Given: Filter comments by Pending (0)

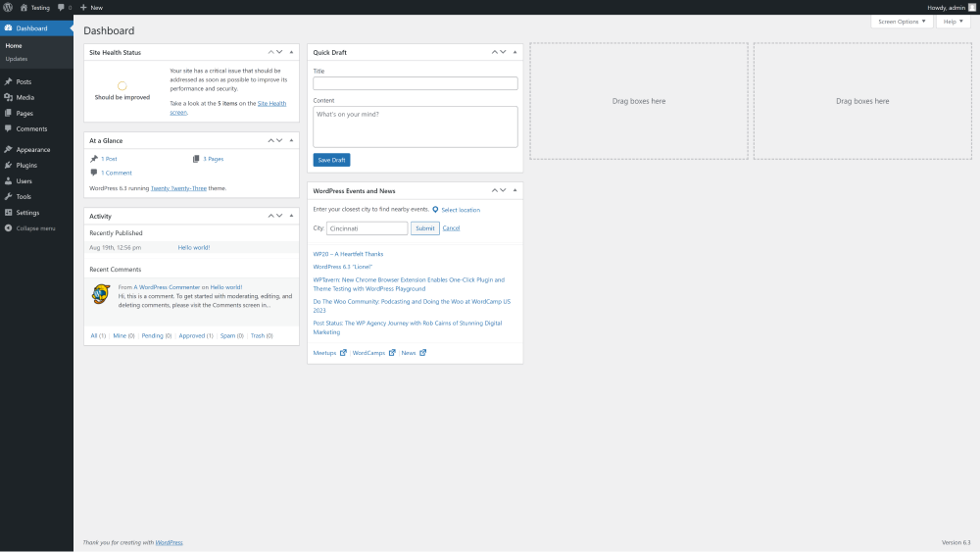Looking at the screenshot, I should coord(156,335).
